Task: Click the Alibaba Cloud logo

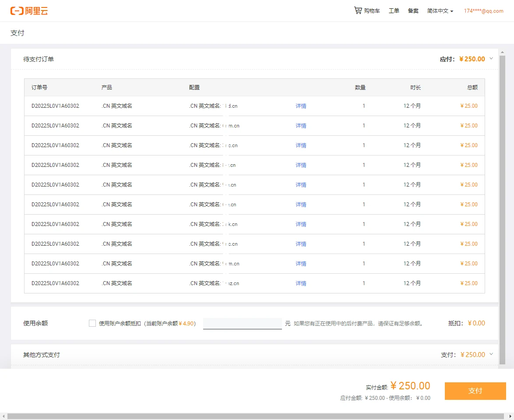Action: pos(29,11)
